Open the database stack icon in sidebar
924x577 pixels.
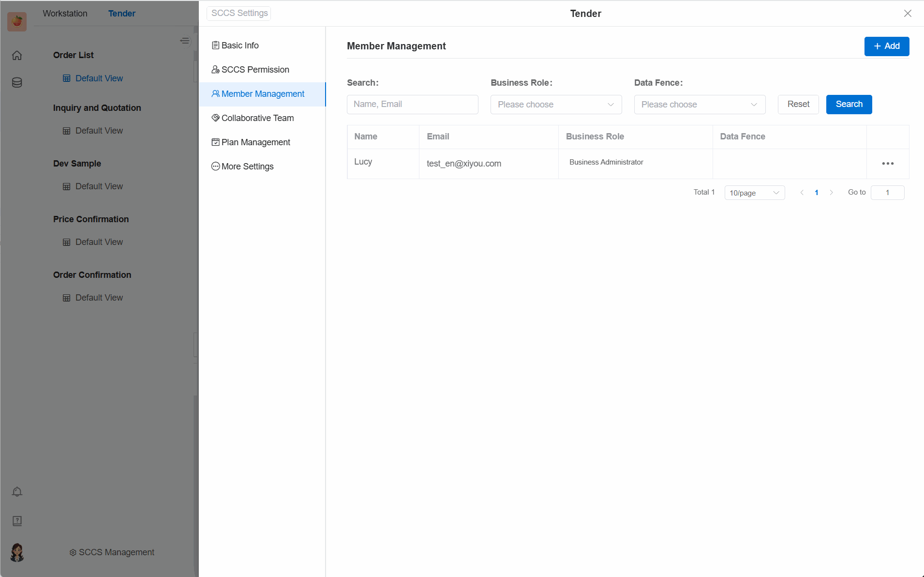17,83
